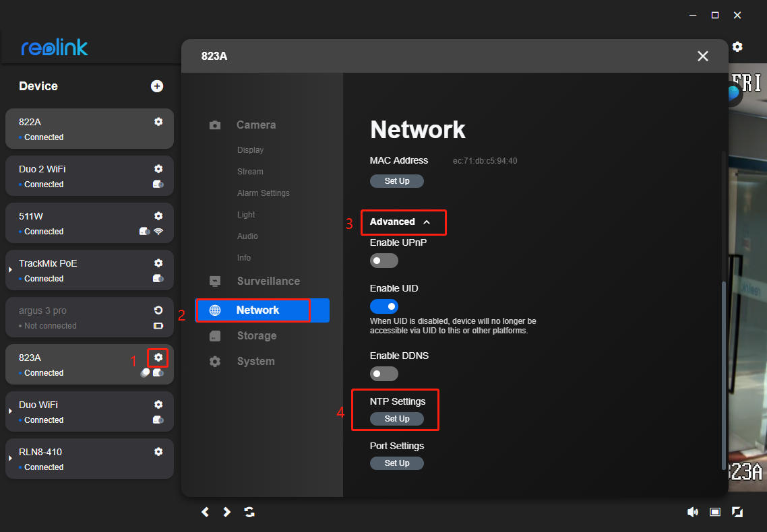This screenshot has height=532, width=767.
Task: Open settings gear for Duo WiFi
Action: [158, 405]
